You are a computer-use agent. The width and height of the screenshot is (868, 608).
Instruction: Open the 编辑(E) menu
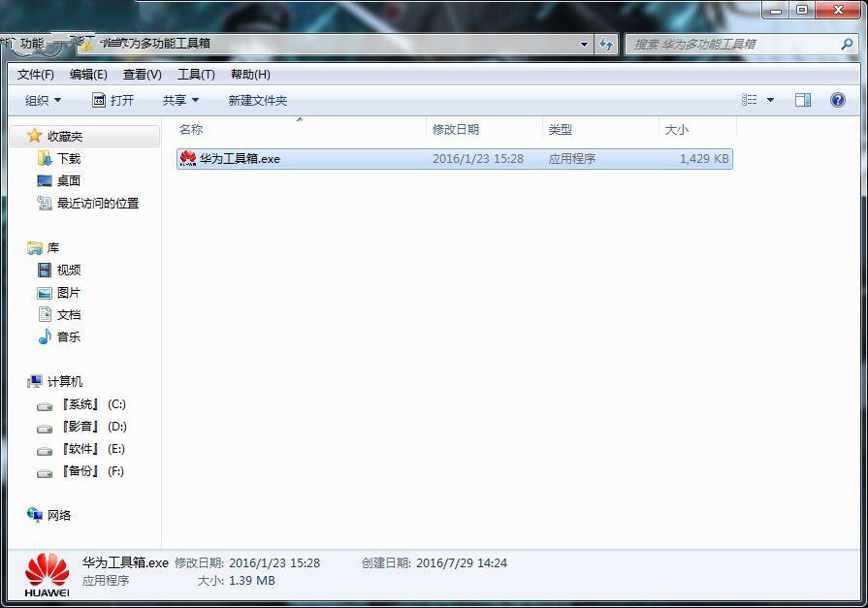pyautogui.click(x=88, y=75)
